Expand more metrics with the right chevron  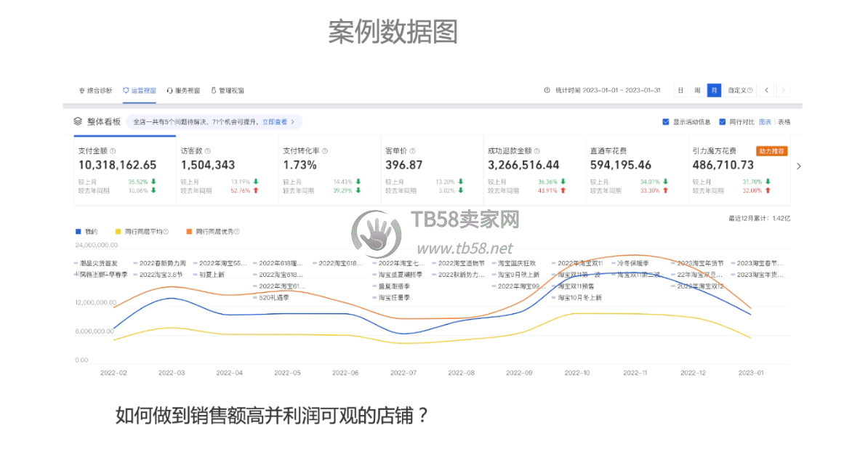[x=799, y=166]
